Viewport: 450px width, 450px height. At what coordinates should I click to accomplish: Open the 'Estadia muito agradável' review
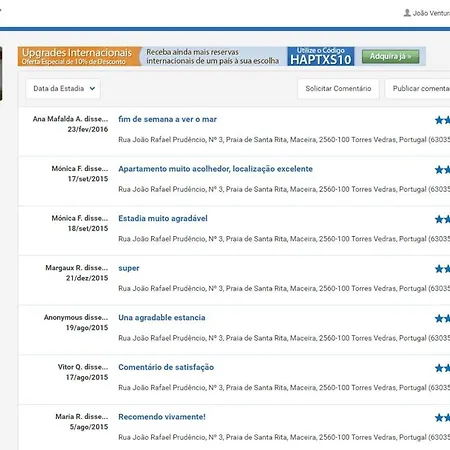pyautogui.click(x=163, y=218)
